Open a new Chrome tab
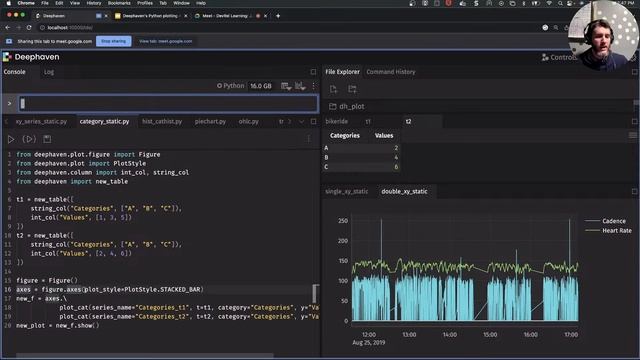Viewport: 640px width, 360px height. click(x=278, y=16)
